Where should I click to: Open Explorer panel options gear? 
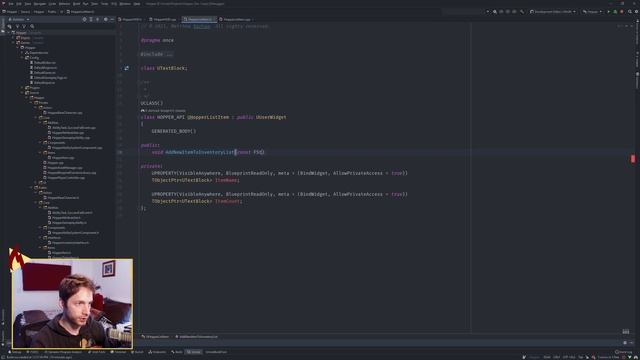click(106, 19)
